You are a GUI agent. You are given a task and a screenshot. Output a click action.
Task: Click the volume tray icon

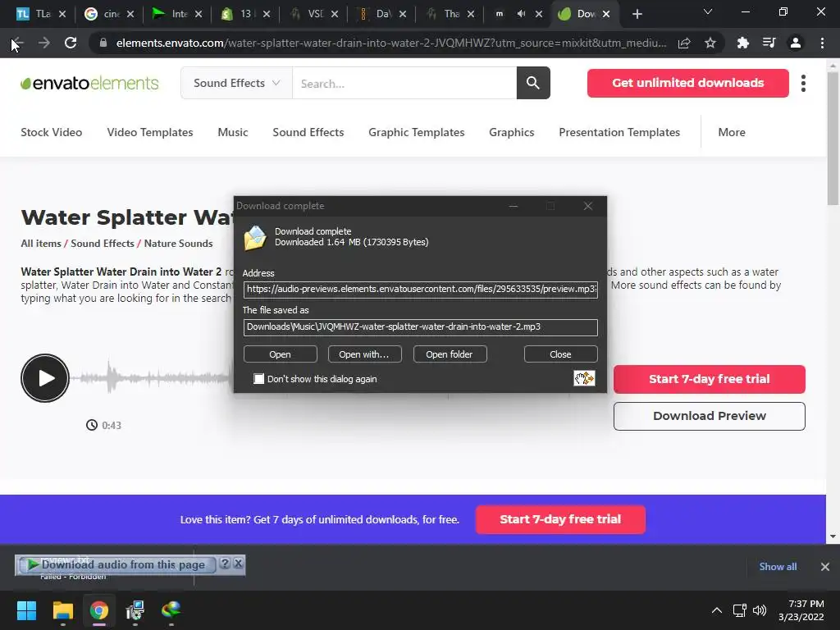pyautogui.click(x=760, y=610)
